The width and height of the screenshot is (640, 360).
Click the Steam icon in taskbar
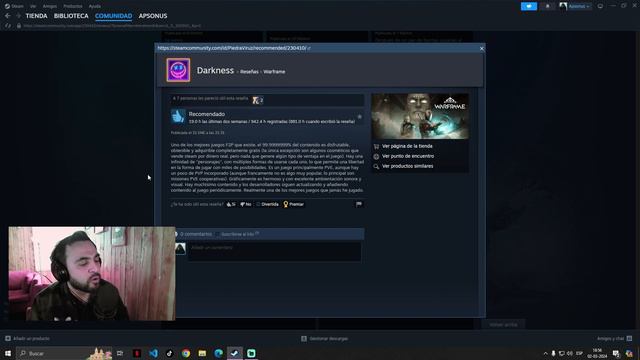[x=235, y=353]
